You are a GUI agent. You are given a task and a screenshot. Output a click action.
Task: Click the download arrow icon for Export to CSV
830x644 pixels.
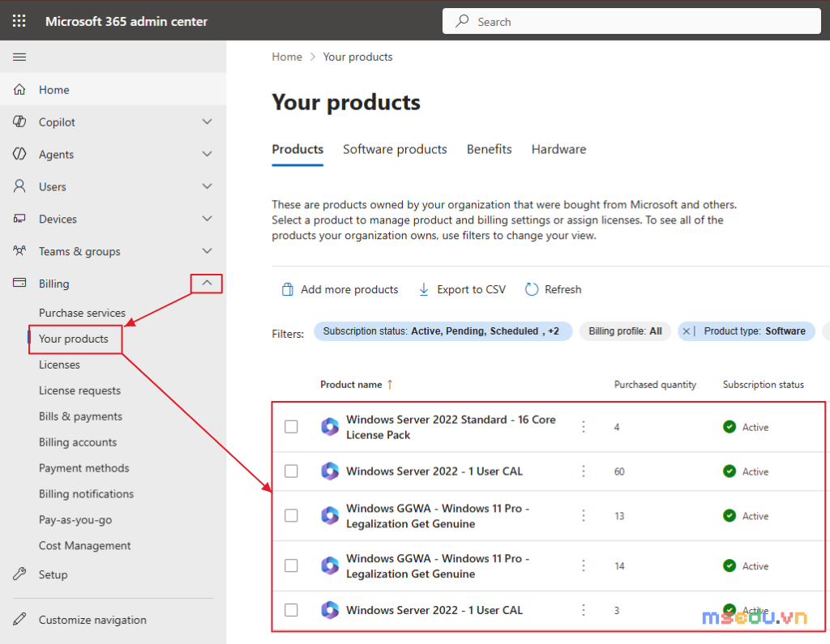(x=424, y=289)
